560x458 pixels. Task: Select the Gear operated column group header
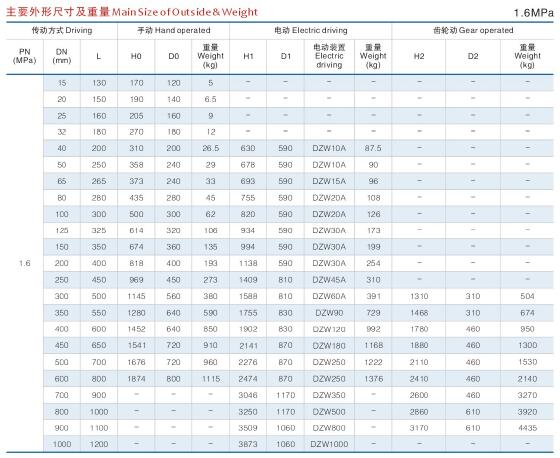473,30
